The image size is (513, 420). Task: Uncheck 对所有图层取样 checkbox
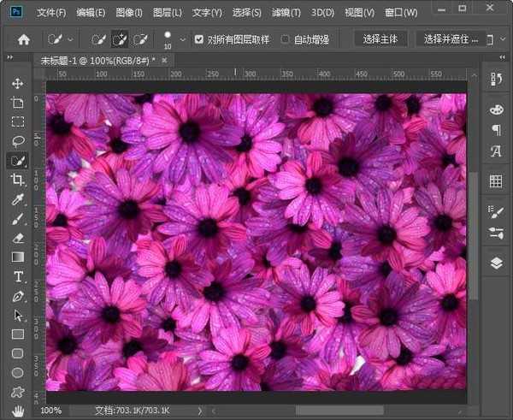[x=199, y=39]
